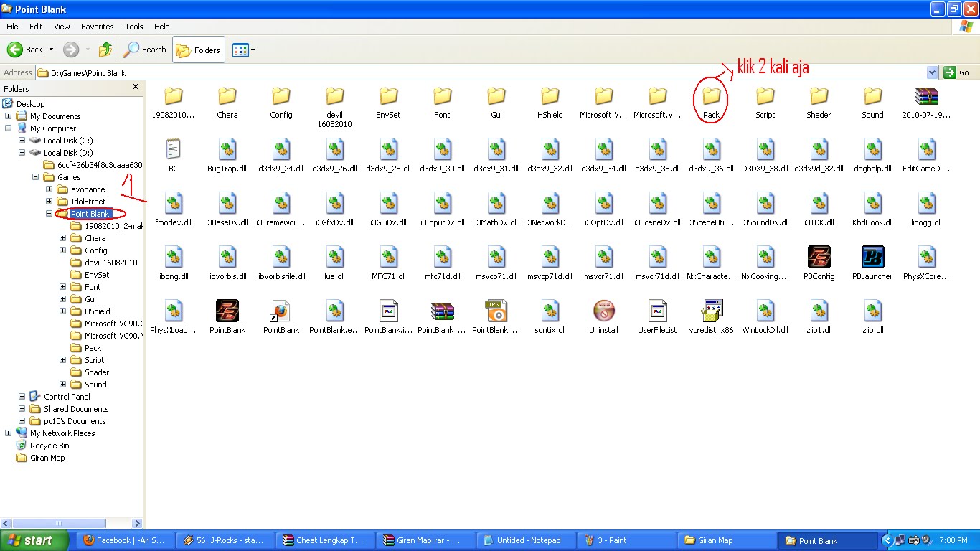Select the libogg.dll file icon
This screenshot has width=980, height=551.
coord(926,203)
